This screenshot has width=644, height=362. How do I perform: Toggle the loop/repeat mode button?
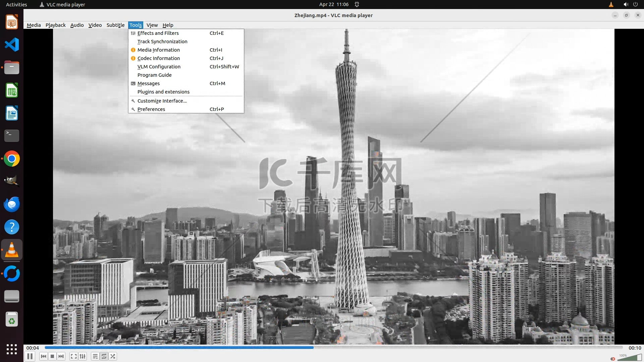(104, 356)
